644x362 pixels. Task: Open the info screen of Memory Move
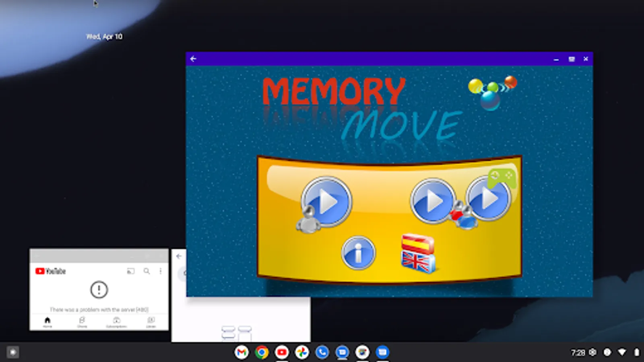pyautogui.click(x=358, y=253)
